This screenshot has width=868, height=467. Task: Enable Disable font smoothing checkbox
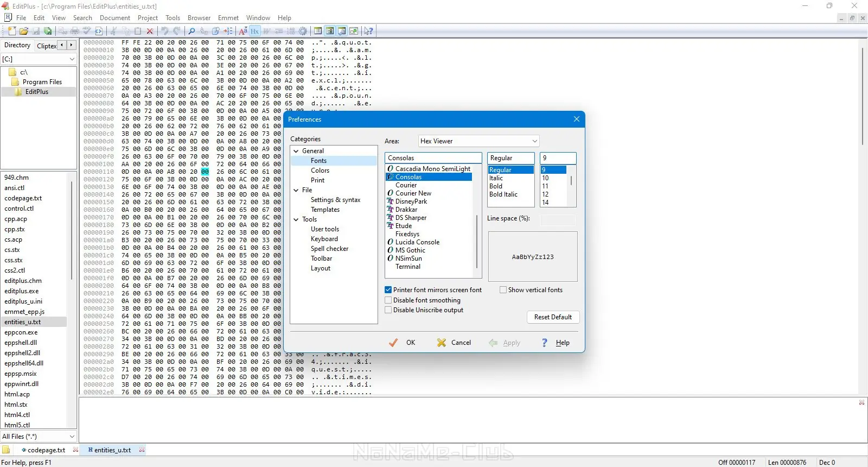point(388,300)
